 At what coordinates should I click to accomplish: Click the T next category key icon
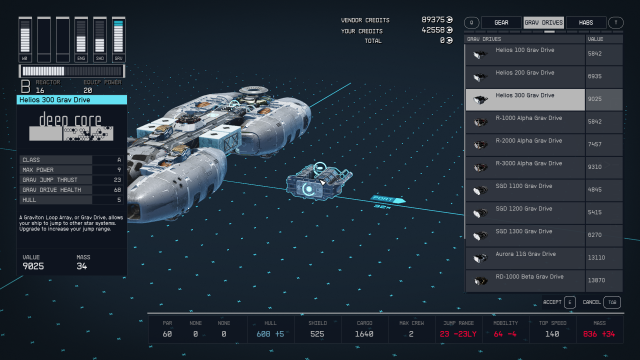(616, 22)
